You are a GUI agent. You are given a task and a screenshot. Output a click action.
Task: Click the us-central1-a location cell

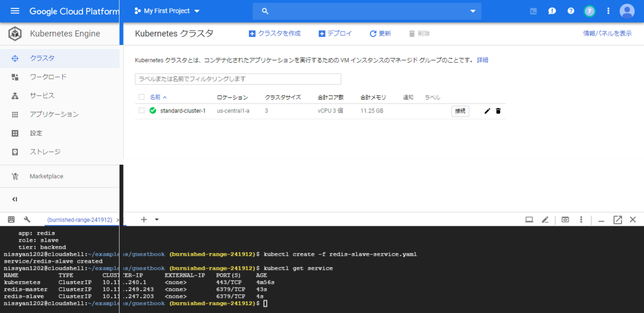click(x=233, y=111)
